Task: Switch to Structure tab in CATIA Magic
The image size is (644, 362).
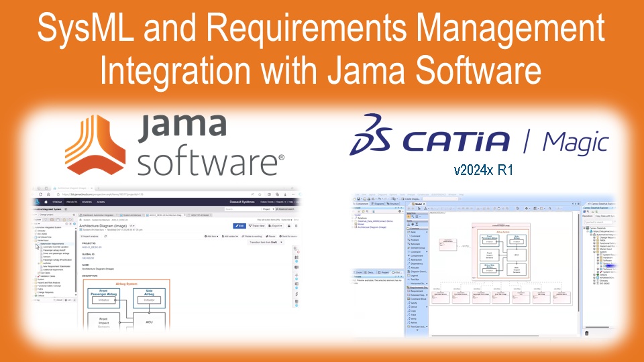Action: point(392,204)
